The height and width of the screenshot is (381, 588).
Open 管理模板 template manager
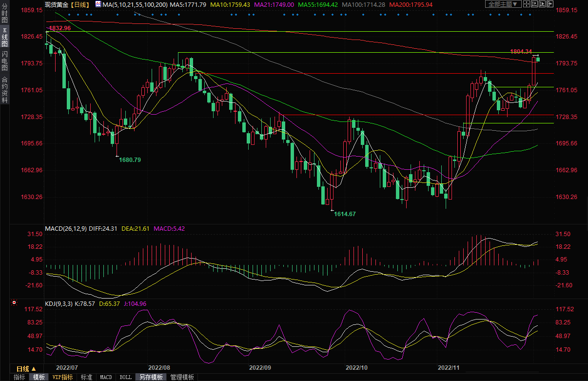182,377
